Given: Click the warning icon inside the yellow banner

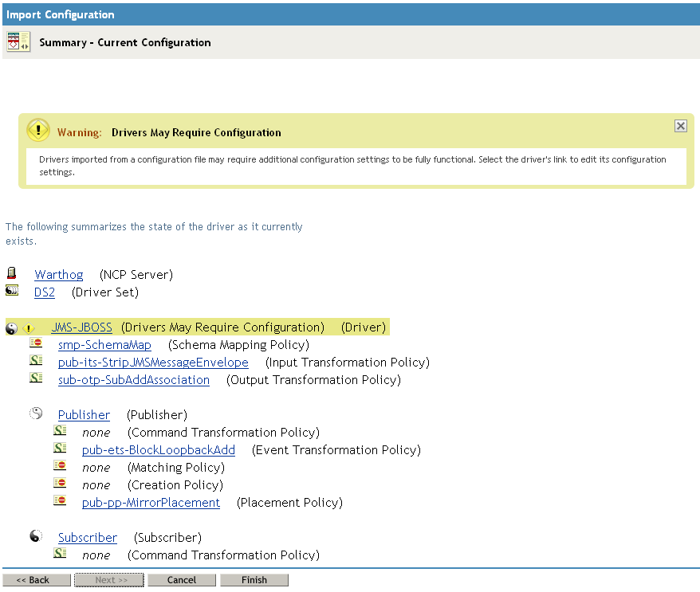Looking at the screenshot, I should point(37,129).
